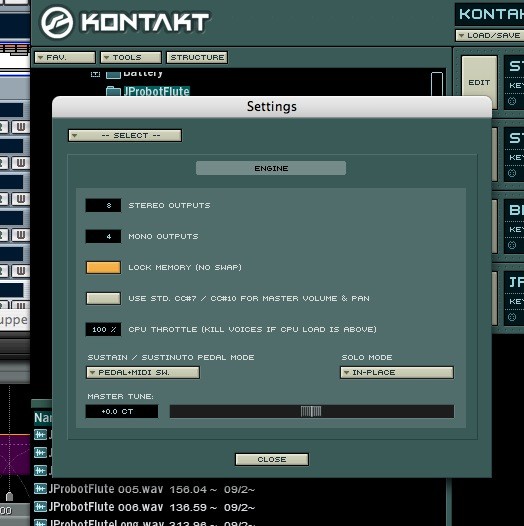The width and height of the screenshot is (524, 526).
Task: Toggle Use Std. CC#7 / CC#10 option
Action: pos(103,298)
